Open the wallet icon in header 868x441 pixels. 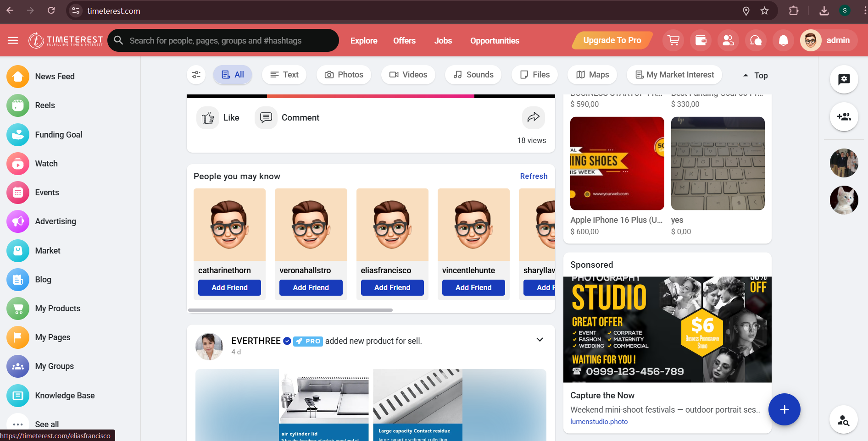701,40
